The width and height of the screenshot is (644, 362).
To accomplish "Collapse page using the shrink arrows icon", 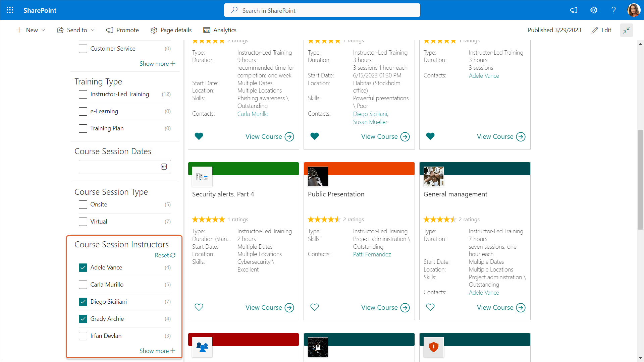I will (626, 30).
